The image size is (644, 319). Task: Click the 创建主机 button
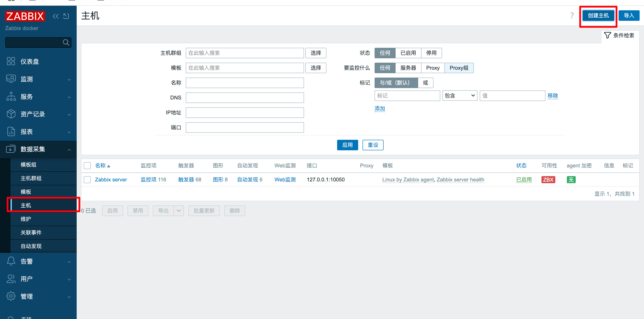point(598,16)
